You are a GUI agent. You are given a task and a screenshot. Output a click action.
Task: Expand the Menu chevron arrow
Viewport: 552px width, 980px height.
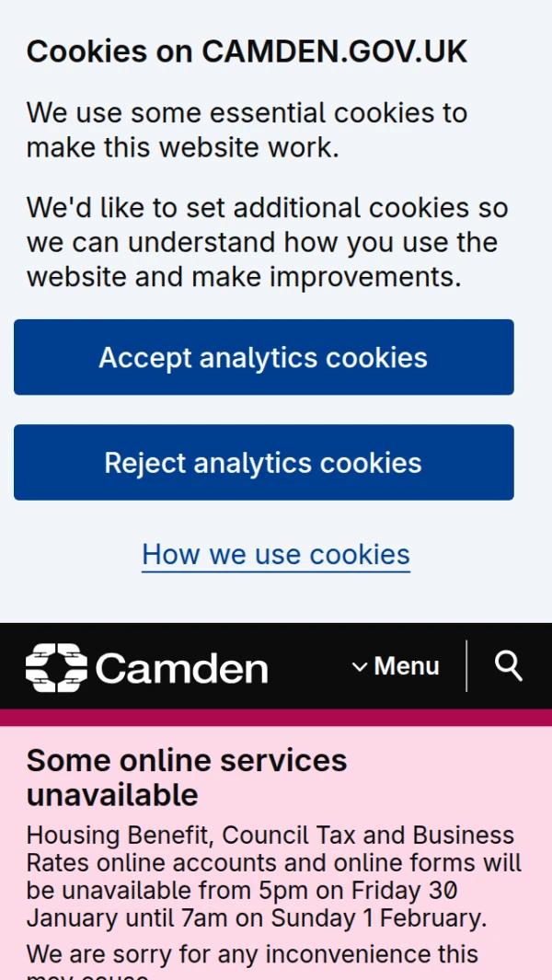[360, 666]
